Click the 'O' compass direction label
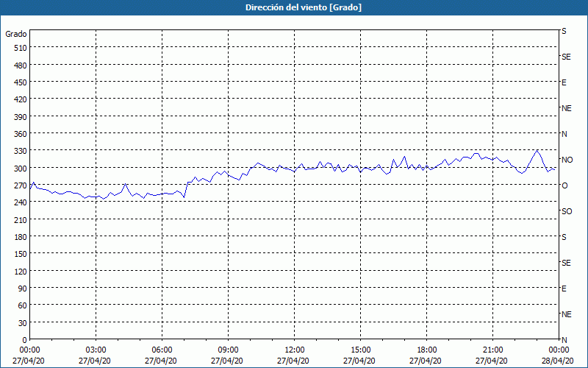 (x=564, y=185)
